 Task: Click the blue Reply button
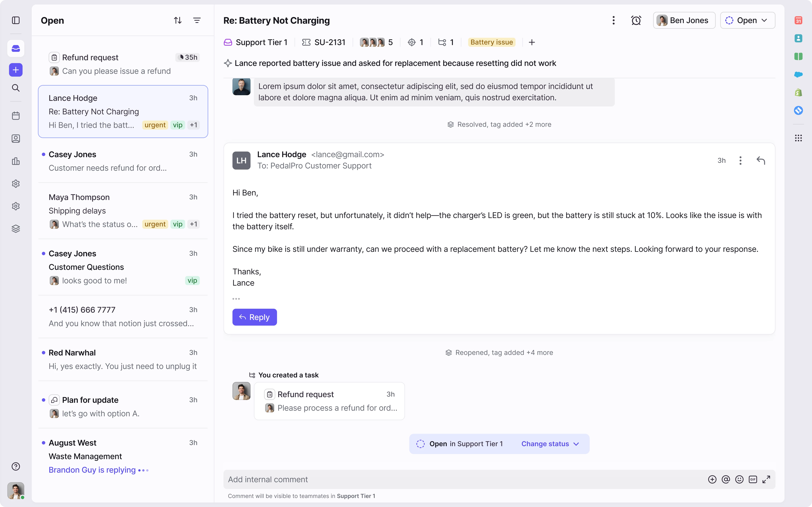click(x=254, y=317)
